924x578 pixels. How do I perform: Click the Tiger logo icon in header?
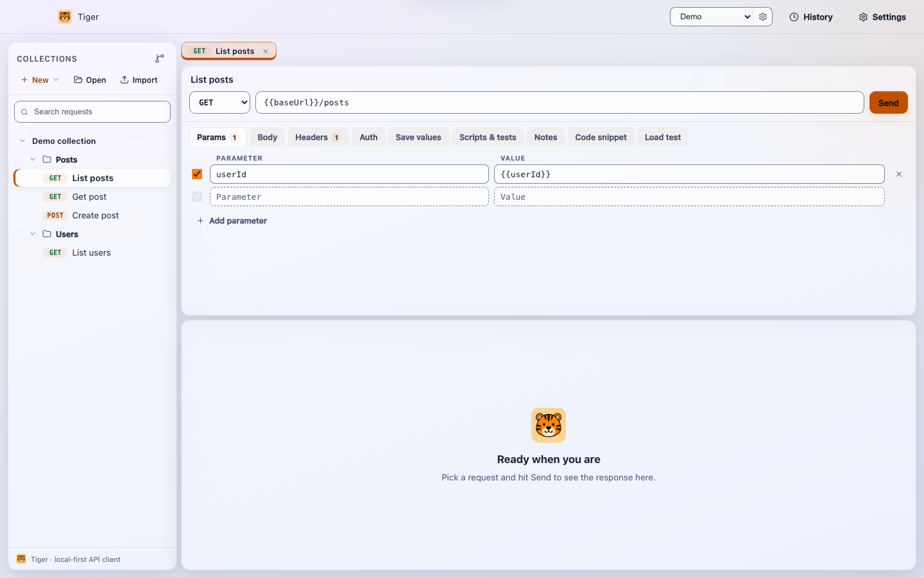pyautogui.click(x=65, y=17)
